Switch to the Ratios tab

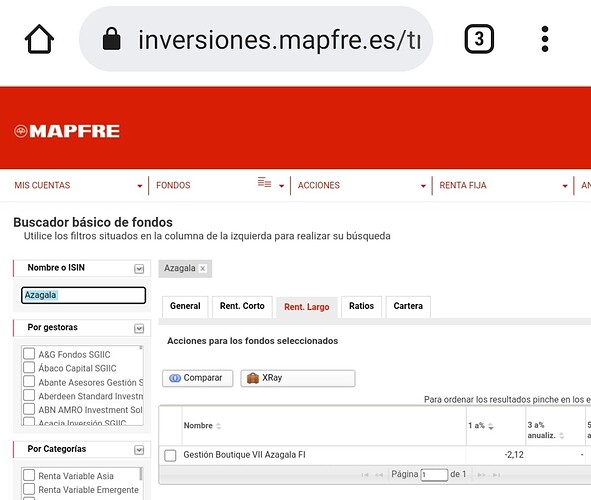click(361, 307)
